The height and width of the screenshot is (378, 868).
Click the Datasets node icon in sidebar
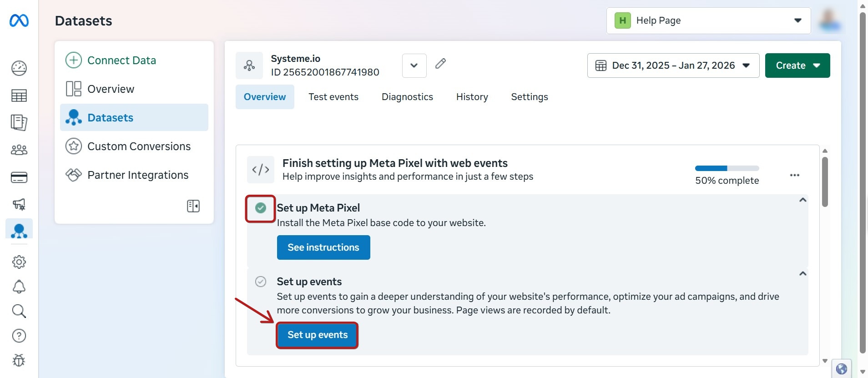click(x=74, y=117)
